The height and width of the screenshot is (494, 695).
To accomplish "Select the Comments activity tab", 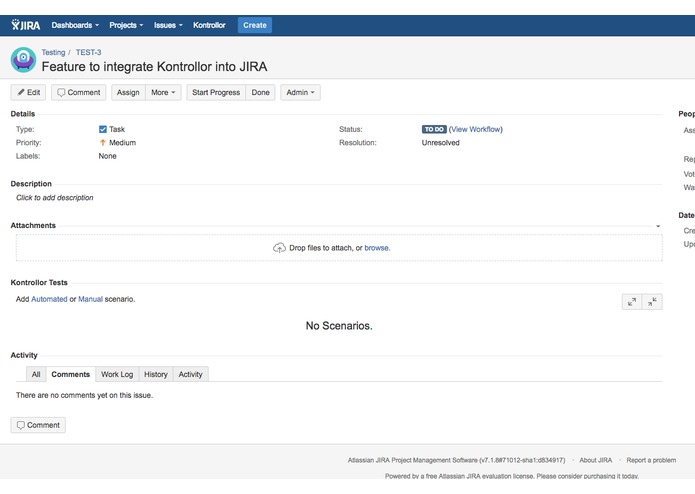I will (70, 374).
